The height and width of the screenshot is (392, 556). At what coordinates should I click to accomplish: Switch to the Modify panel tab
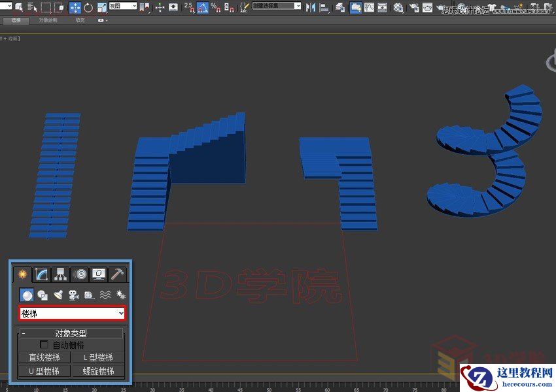pyautogui.click(x=42, y=275)
